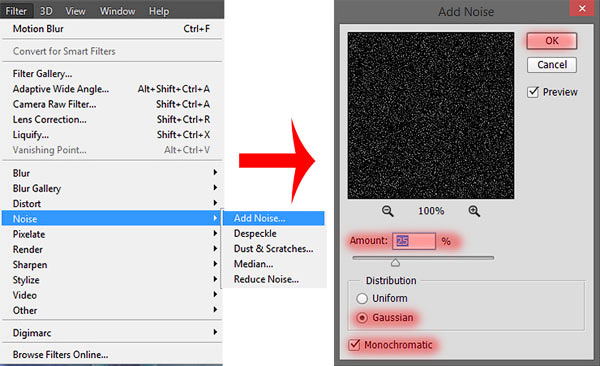Select Uniform distribution

(x=362, y=298)
